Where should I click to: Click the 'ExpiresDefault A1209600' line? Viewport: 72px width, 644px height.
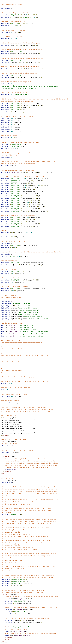point(11,452)
